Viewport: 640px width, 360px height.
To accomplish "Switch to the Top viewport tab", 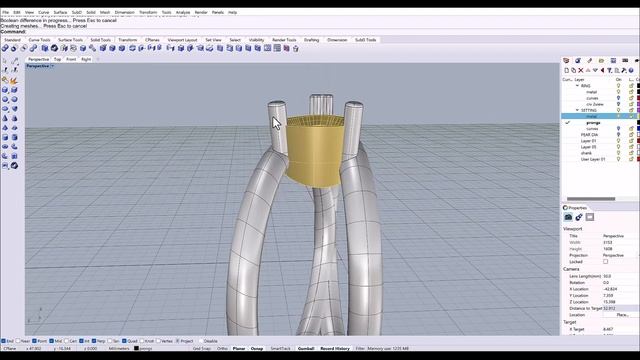I will point(57,59).
